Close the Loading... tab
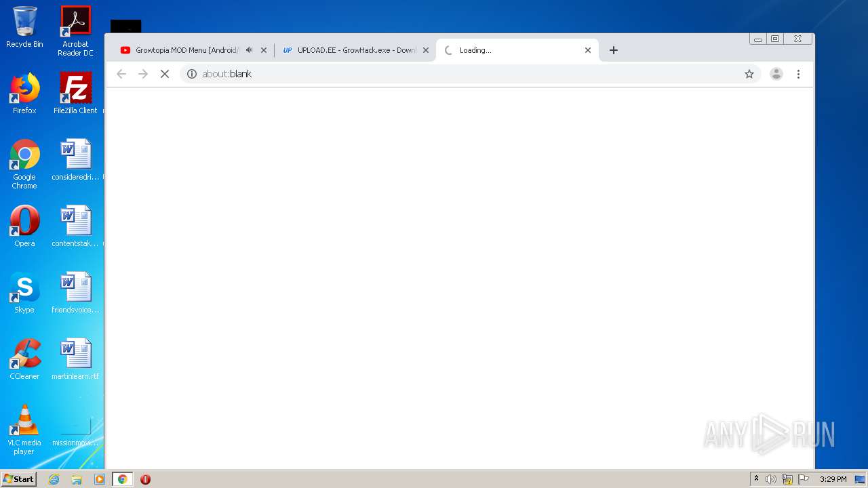 (x=588, y=50)
